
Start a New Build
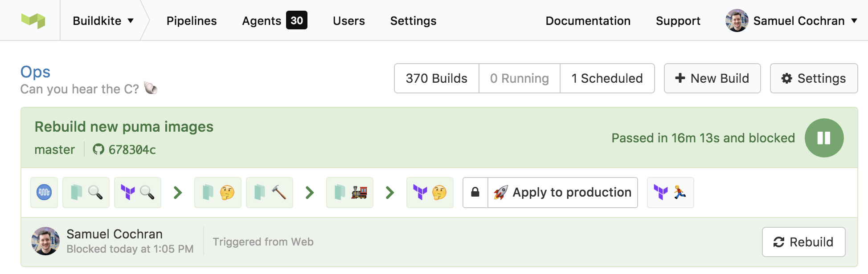click(x=712, y=78)
